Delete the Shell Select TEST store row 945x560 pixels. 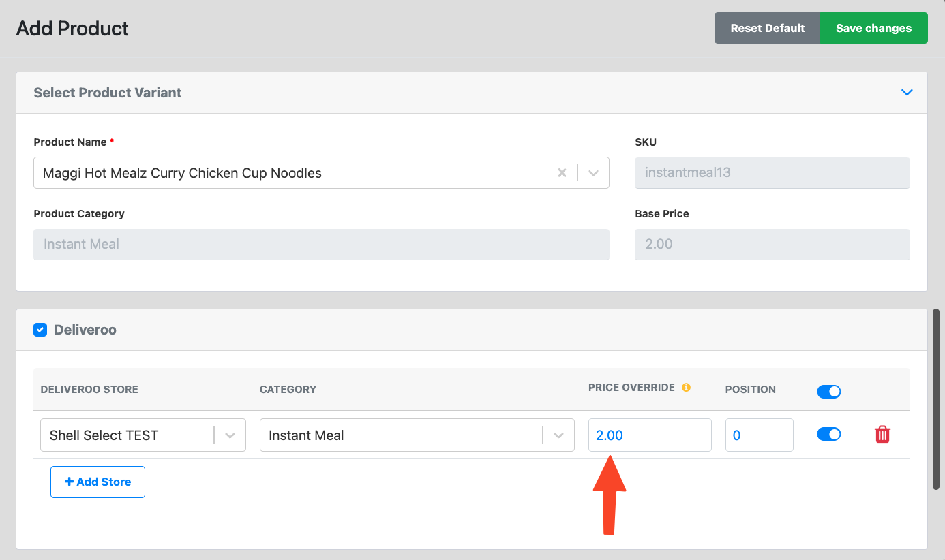(882, 435)
